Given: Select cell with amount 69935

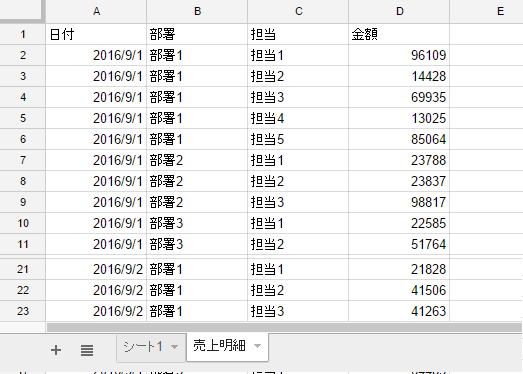Looking at the screenshot, I should click(399, 97).
